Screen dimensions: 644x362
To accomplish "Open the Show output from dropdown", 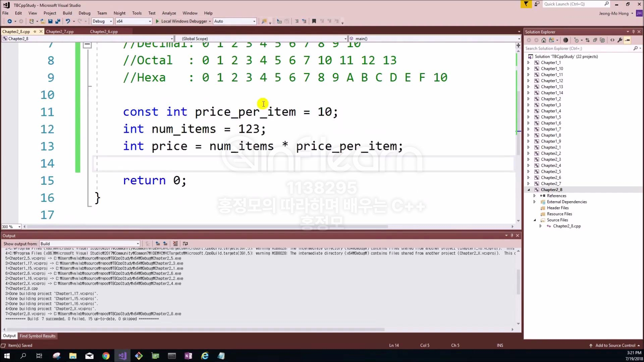I will [x=89, y=244].
